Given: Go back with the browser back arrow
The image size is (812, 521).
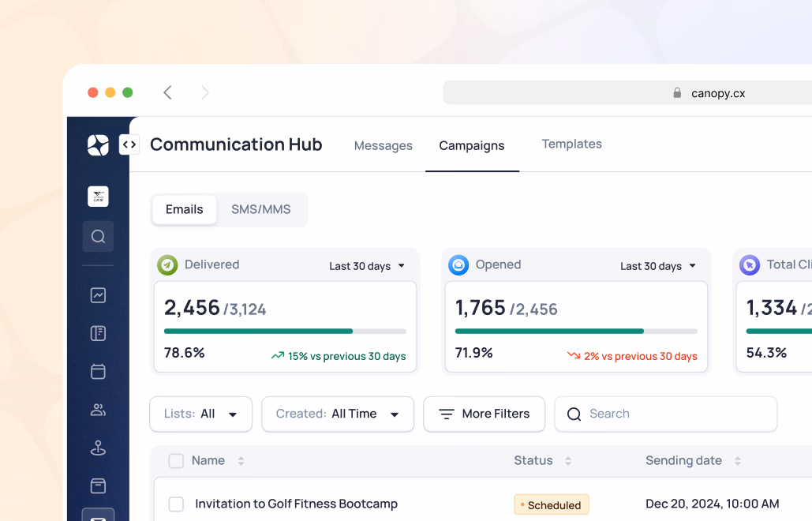Looking at the screenshot, I should point(167,92).
